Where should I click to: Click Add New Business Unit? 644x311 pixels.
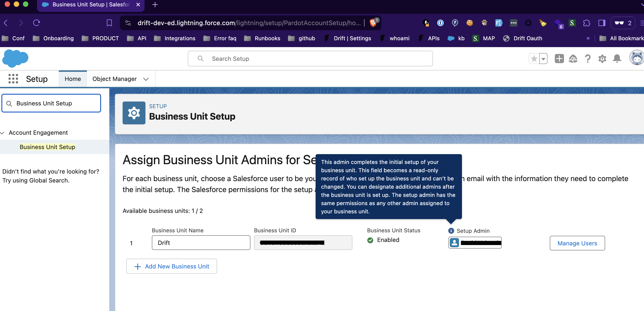172,266
